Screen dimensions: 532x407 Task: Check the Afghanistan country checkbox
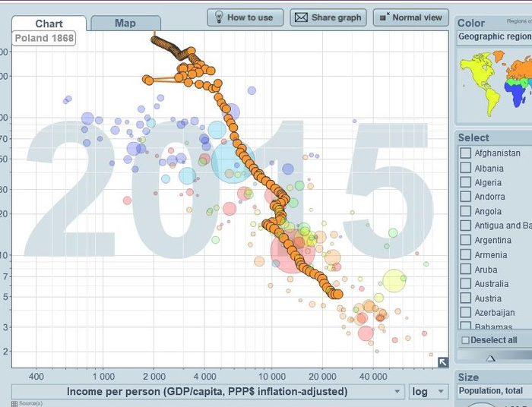click(465, 153)
